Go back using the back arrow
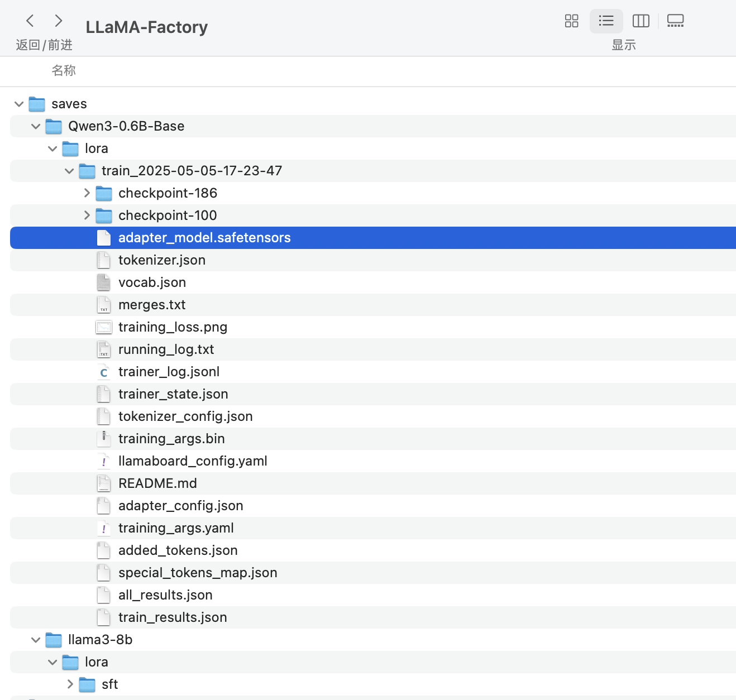The height and width of the screenshot is (700, 736). click(30, 21)
